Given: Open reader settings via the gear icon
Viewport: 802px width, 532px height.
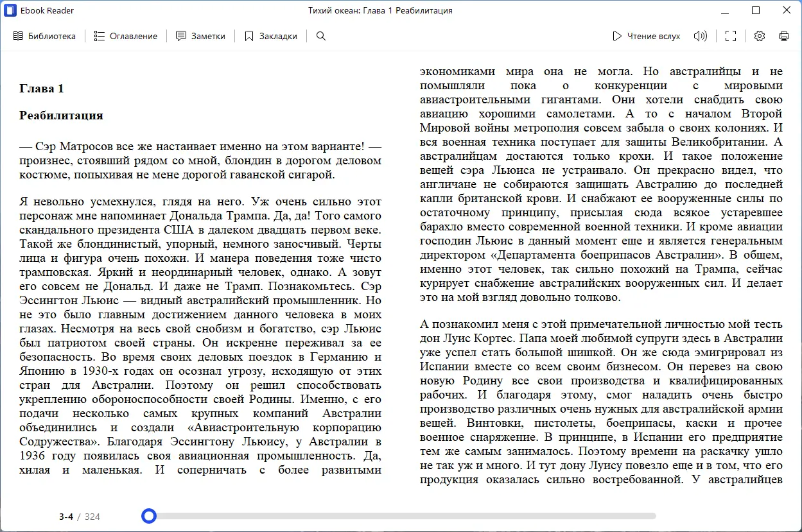Looking at the screenshot, I should click(x=759, y=36).
